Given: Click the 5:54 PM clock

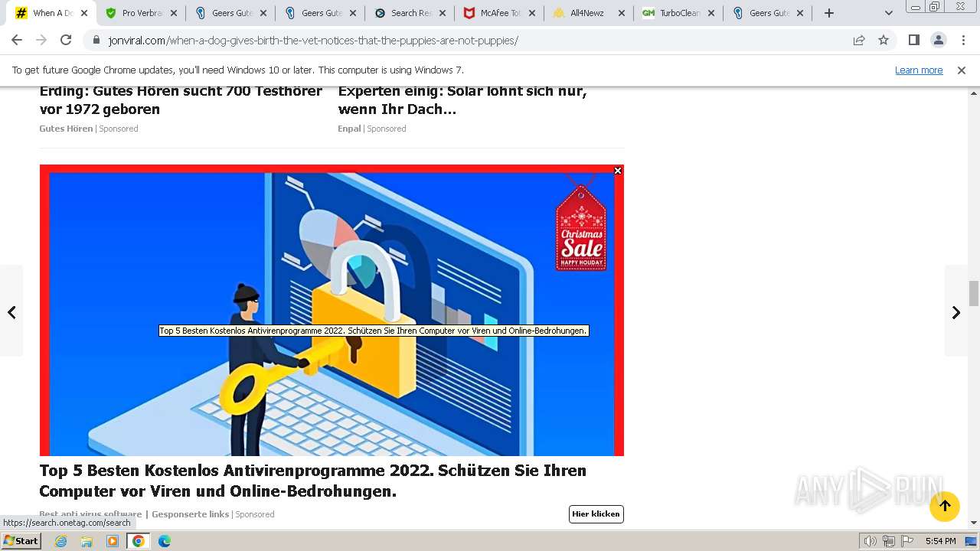Looking at the screenshot, I should (940, 541).
